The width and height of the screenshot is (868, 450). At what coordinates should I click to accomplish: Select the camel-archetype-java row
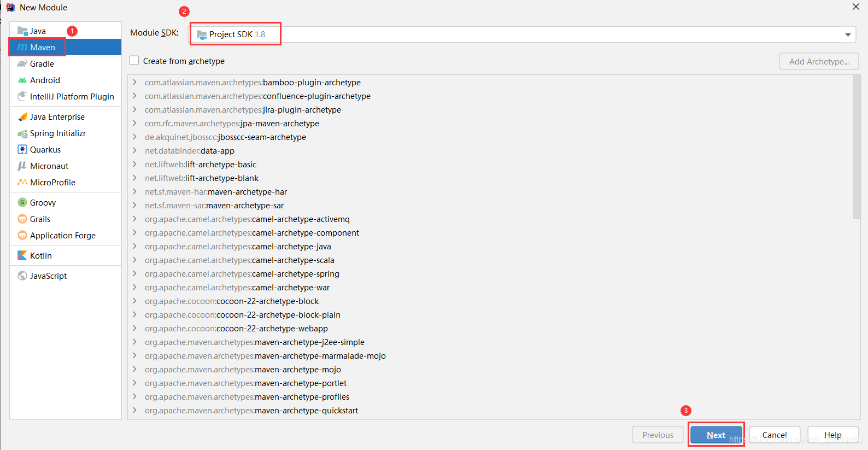(490, 247)
